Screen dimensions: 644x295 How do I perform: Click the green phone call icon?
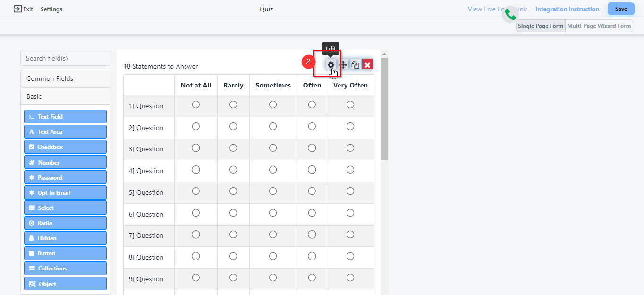tap(510, 15)
